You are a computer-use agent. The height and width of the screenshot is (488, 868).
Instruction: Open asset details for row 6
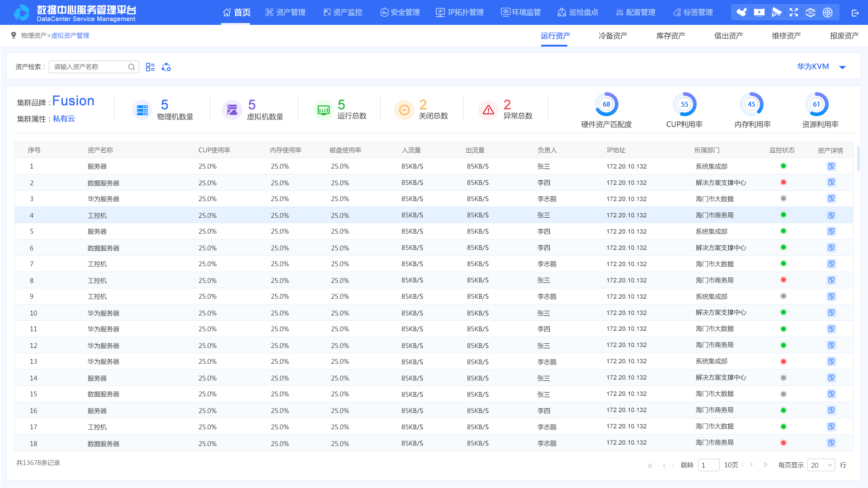click(x=831, y=248)
